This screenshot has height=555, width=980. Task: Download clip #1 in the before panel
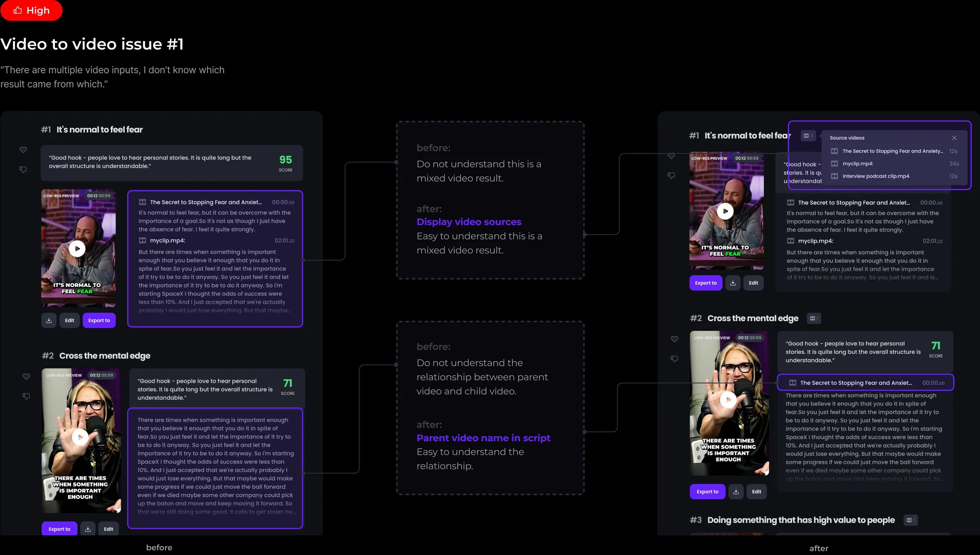tap(49, 320)
